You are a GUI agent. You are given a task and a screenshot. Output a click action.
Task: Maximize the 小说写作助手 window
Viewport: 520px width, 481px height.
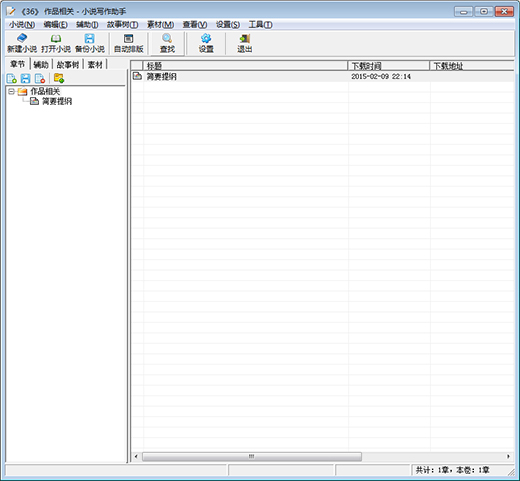pyautogui.click(x=484, y=12)
